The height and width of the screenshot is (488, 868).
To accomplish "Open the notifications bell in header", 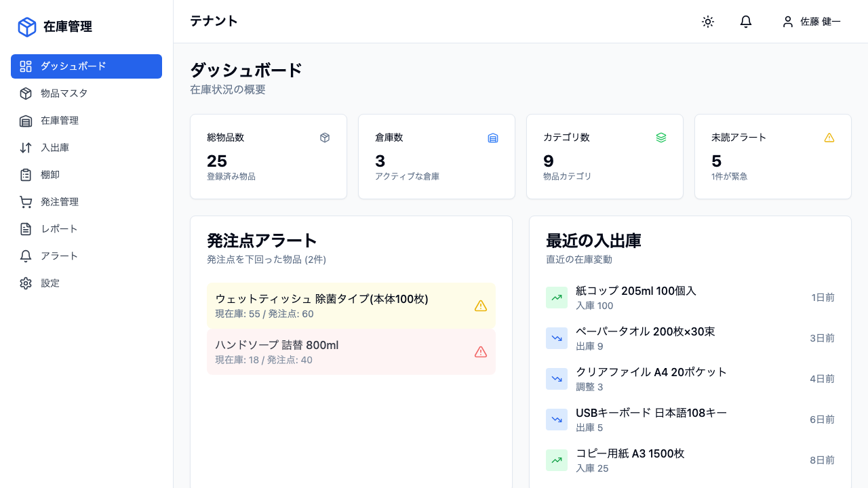I will click(x=746, y=22).
